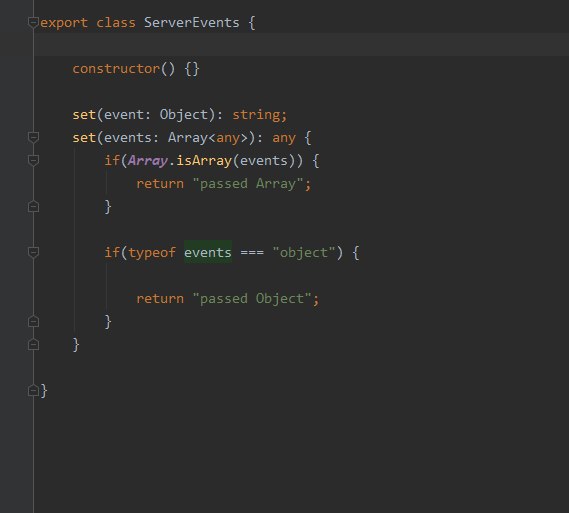This screenshot has width=569, height=513.
Task: Click the empty constructor braces '{}'
Action: [x=192, y=69]
